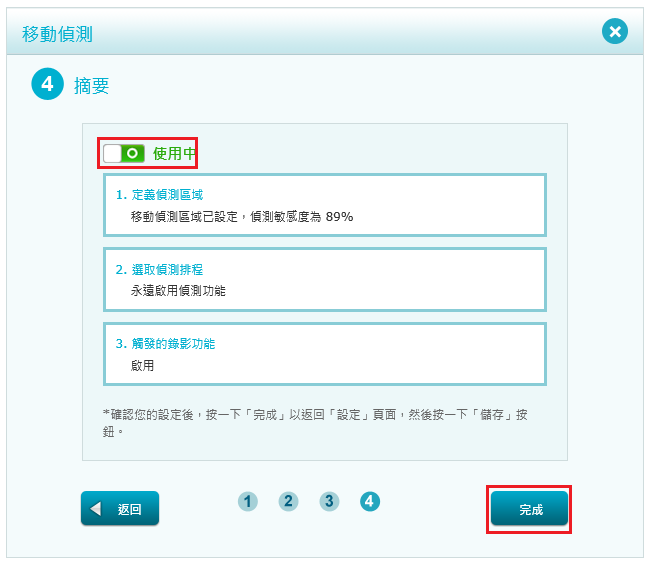Click the left arrow icon inside 返回

click(x=96, y=509)
